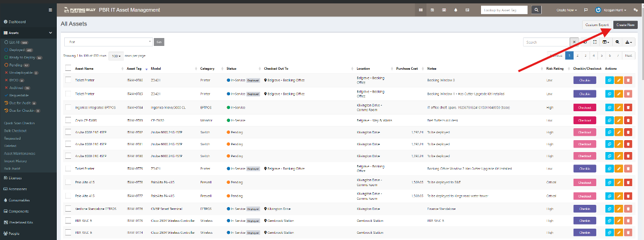Edit the Palo Alto ITAM-0778 firewall asset
Image resolution: width=644 pixels, height=240 pixels.
pos(618,182)
